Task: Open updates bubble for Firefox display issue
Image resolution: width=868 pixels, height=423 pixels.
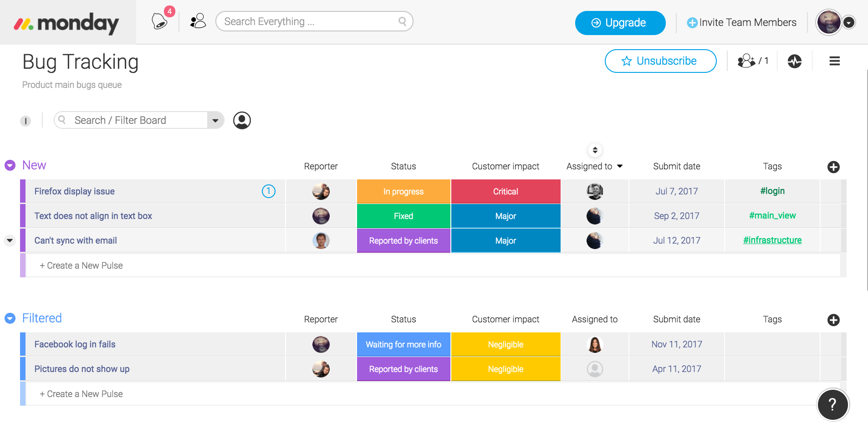Action: click(x=269, y=191)
